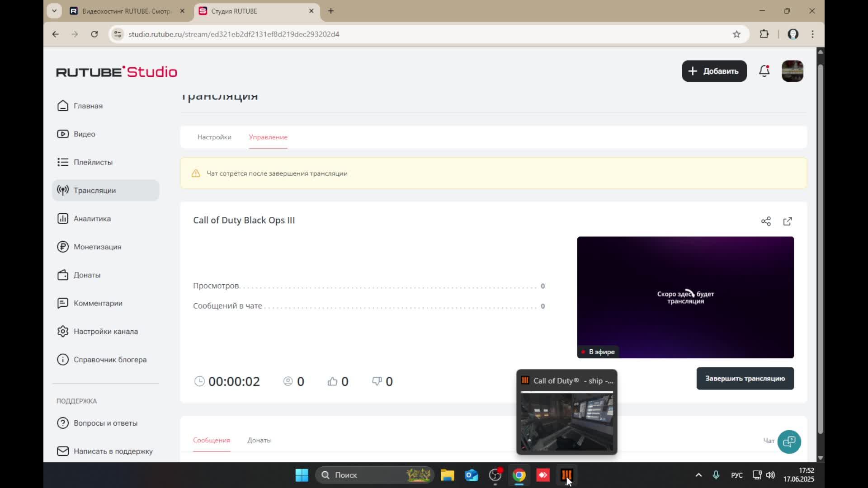This screenshot has width=868, height=488.
Task: Click the taskbar Поиск search box
Action: pos(374,475)
